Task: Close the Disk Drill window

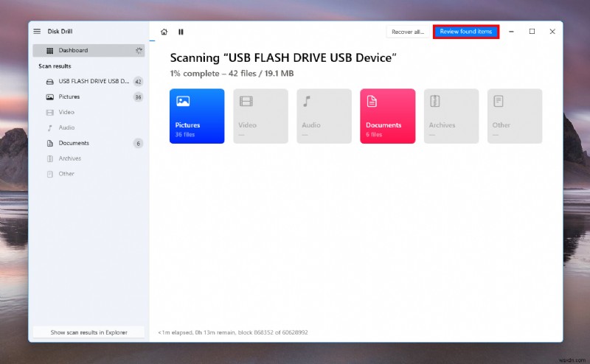Action: [x=552, y=32]
